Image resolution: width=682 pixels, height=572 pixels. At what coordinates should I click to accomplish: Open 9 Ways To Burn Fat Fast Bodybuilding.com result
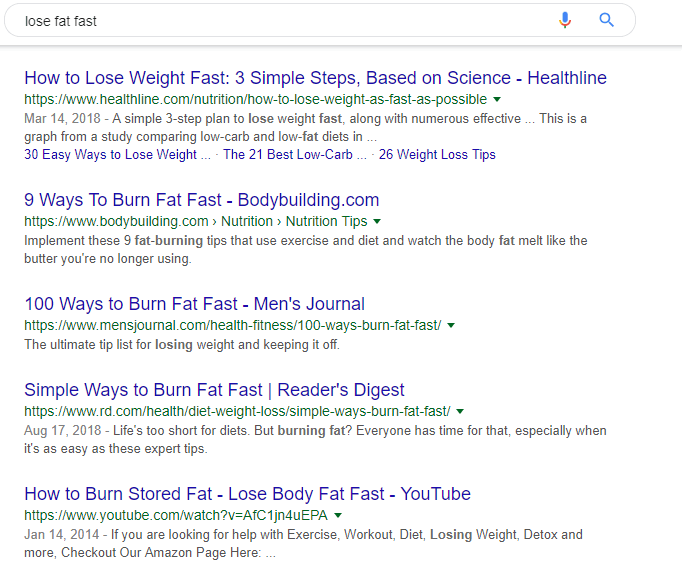[202, 200]
